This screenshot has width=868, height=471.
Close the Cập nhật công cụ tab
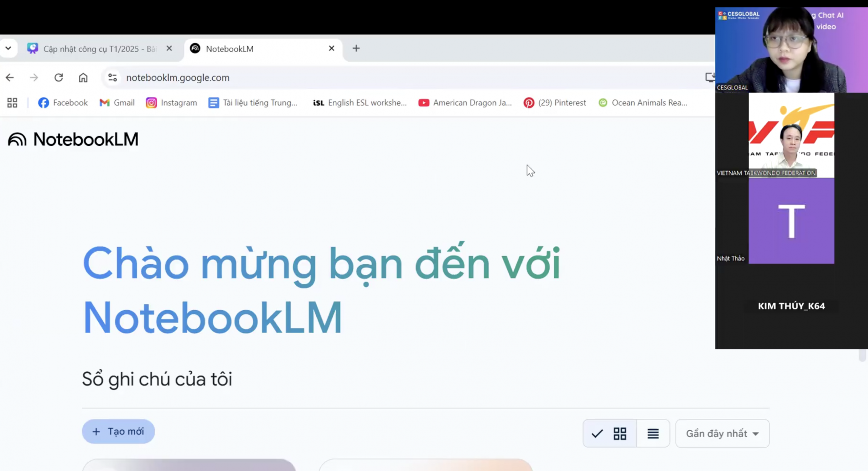point(169,48)
